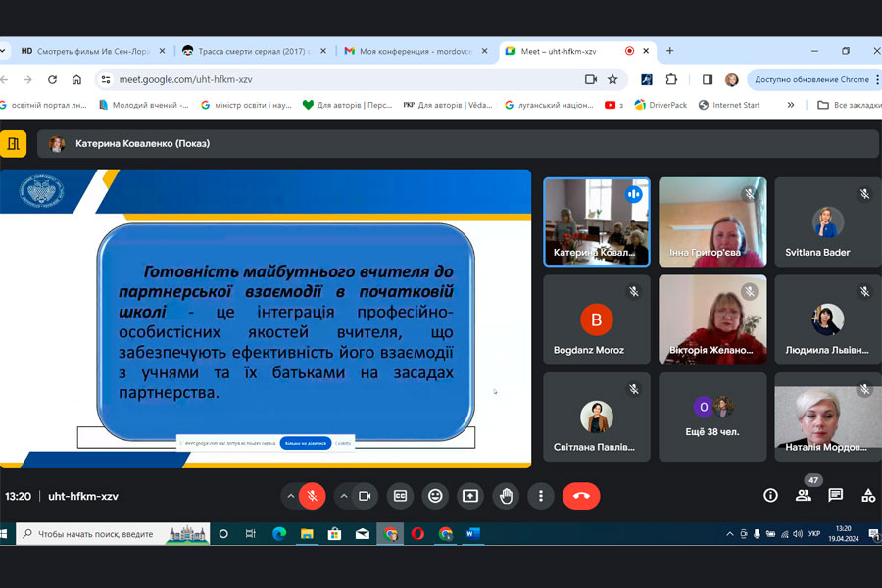This screenshot has height=588, width=882.
Task: Click 'Доступно обновление Chrome' button
Action: point(811,80)
